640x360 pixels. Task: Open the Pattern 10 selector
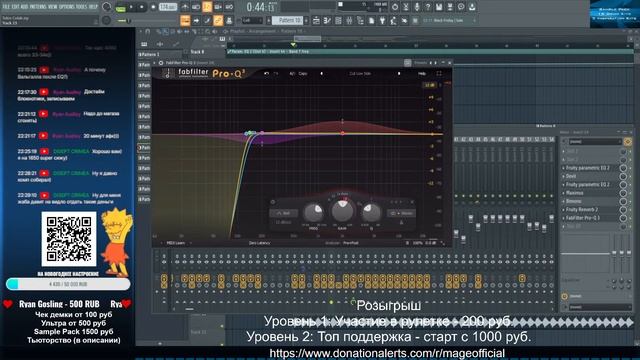tap(287, 20)
